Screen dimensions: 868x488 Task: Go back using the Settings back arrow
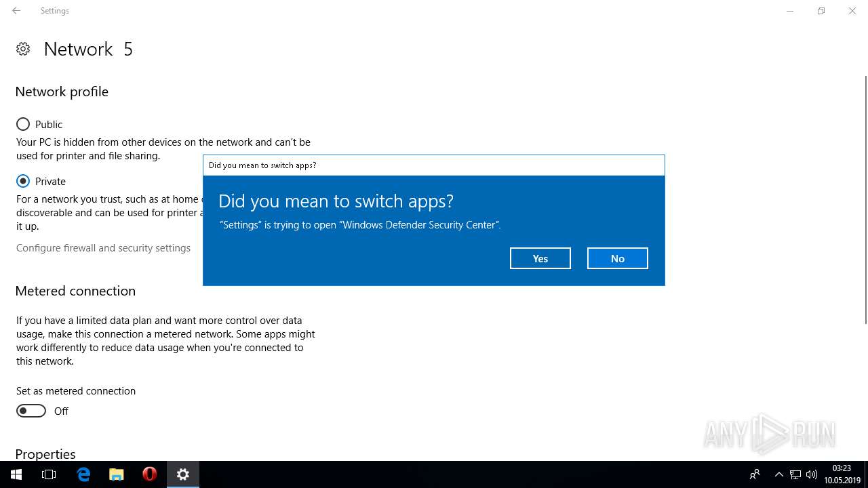16,11
